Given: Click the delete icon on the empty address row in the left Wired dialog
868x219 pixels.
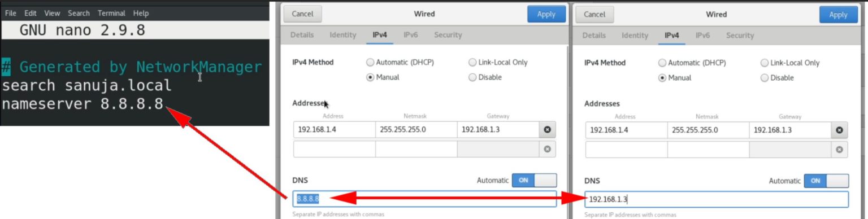Looking at the screenshot, I should 547,149.
